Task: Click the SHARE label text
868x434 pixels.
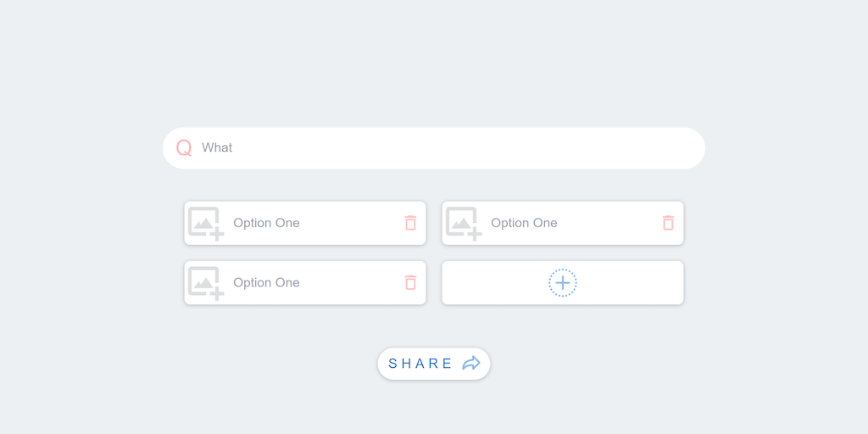Action: tap(420, 364)
